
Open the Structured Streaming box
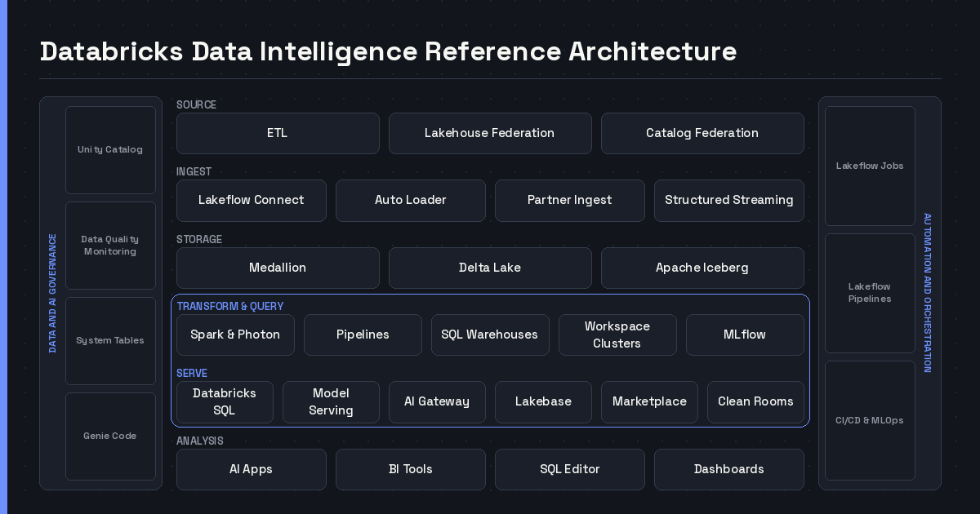pyautogui.click(x=729, y=201)
